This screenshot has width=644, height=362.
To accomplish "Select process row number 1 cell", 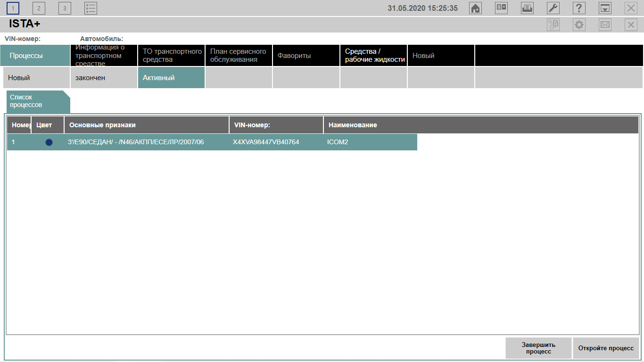I will [19, 142].
